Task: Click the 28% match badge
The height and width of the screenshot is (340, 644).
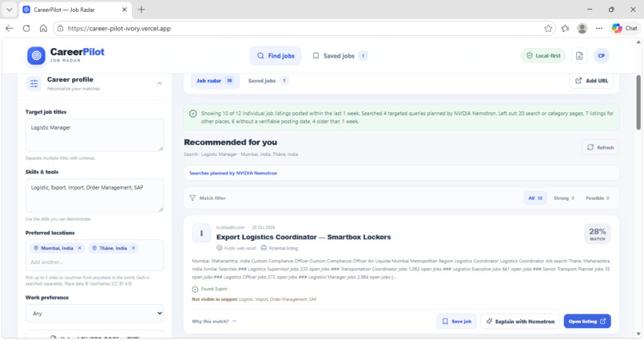Action: pyautogui.click(x=597, y=234)
